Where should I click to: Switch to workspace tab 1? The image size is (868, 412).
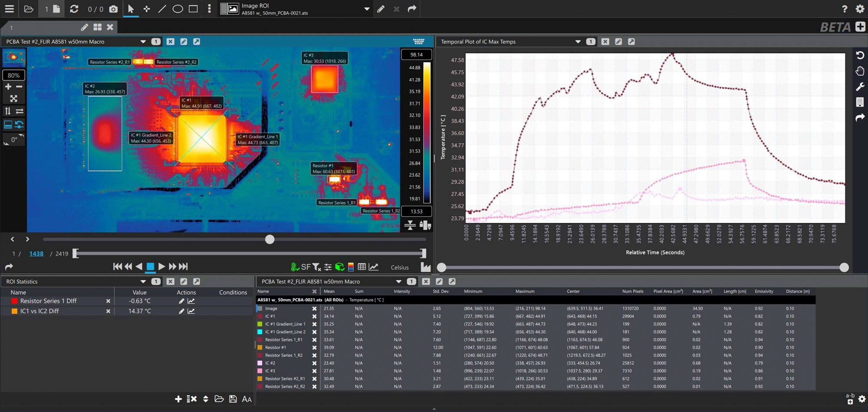pos(11,27)
